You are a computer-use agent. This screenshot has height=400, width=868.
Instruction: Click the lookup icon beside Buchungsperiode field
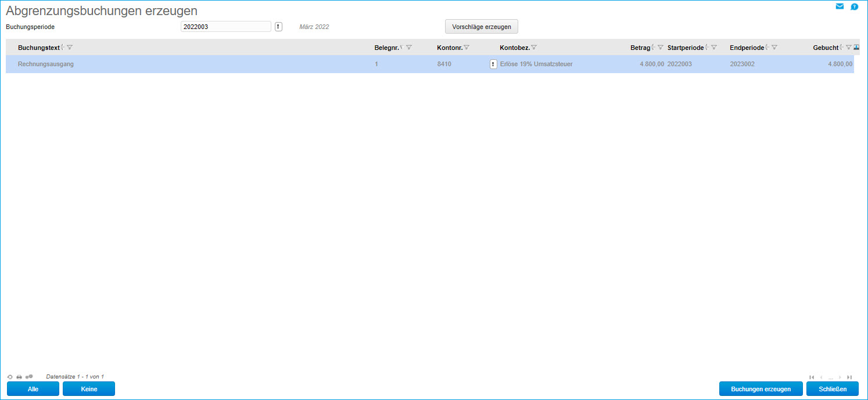tap(278, 27)
